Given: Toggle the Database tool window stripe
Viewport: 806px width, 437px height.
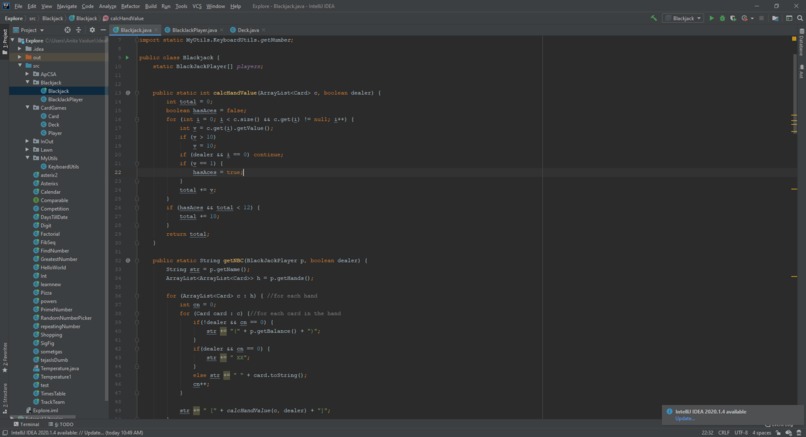Looking at the screenshot, I should (x=801, y=42).
